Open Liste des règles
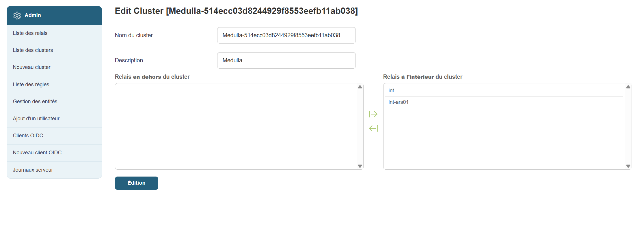 tap(31, 85)
